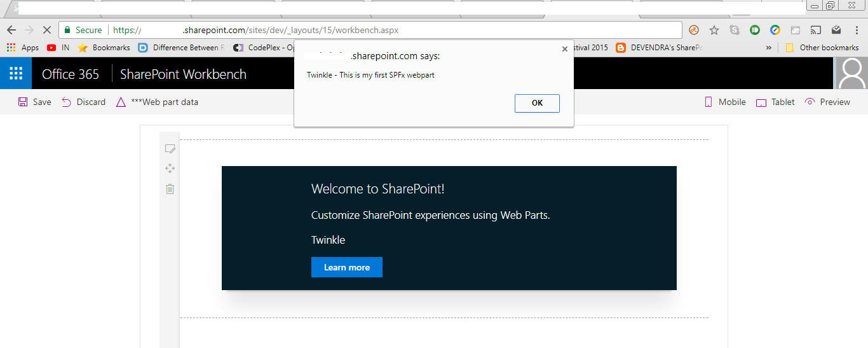The width and height of the screenshot is (868, 348).
Task: Open the Difference Between bookmark
Action: click(182, 48)
